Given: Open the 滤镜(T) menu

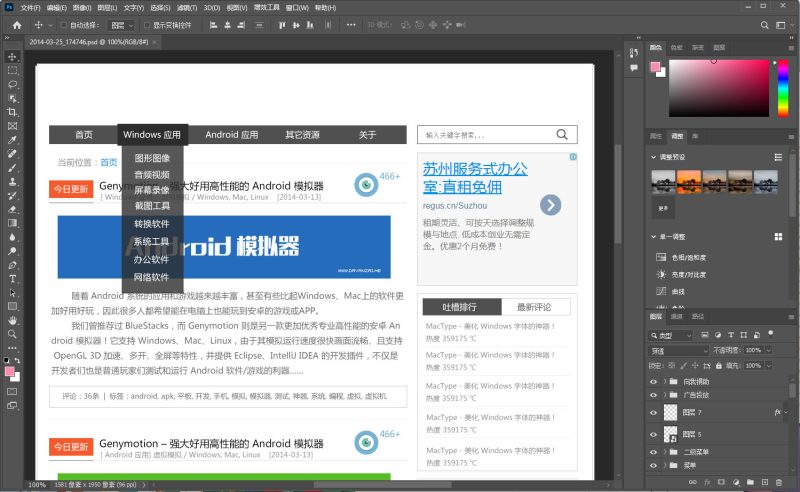Looking at the screenshot, I should point(187,8).
